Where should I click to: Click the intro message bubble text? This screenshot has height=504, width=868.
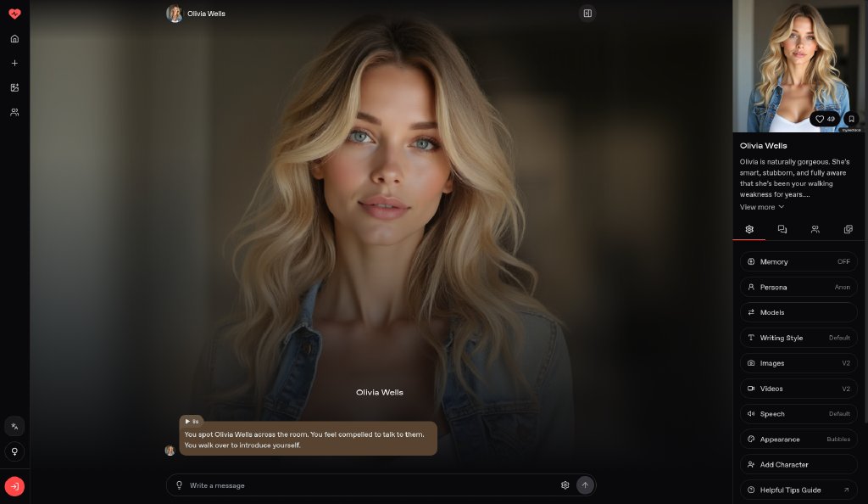pos(308,440)
